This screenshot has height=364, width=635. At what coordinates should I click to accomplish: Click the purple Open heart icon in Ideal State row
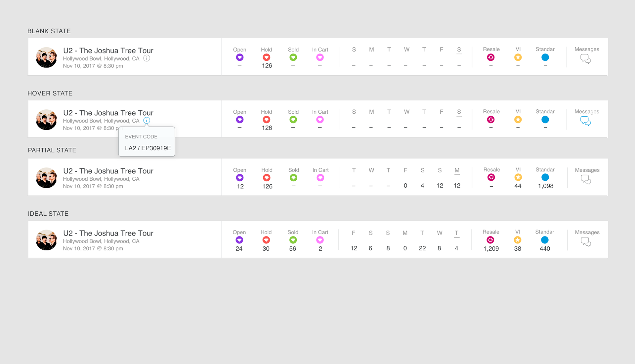[x=239, y=240]
